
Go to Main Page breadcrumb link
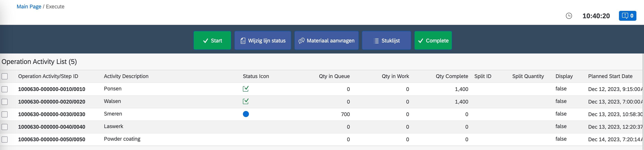tap(29, 6)
